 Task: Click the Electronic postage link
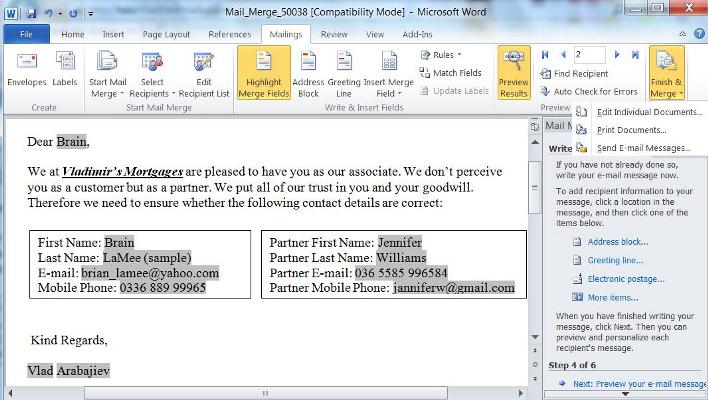point(625,279)
